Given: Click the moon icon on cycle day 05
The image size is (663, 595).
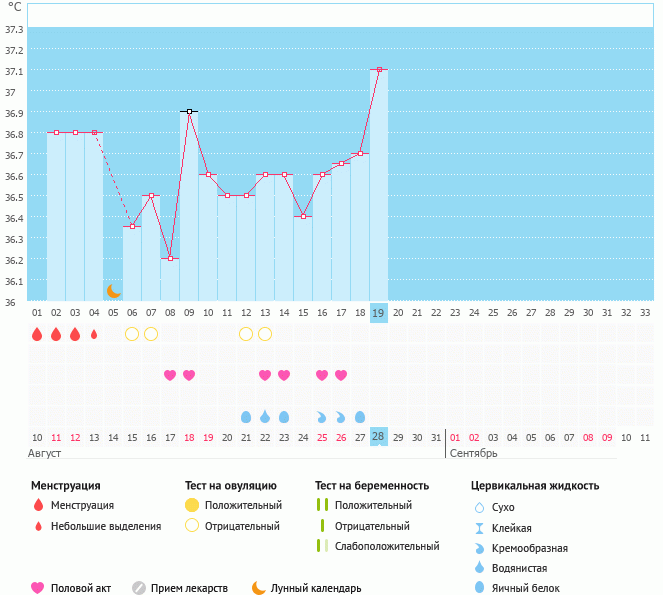Looking at the screenshot, I should 113,291.
